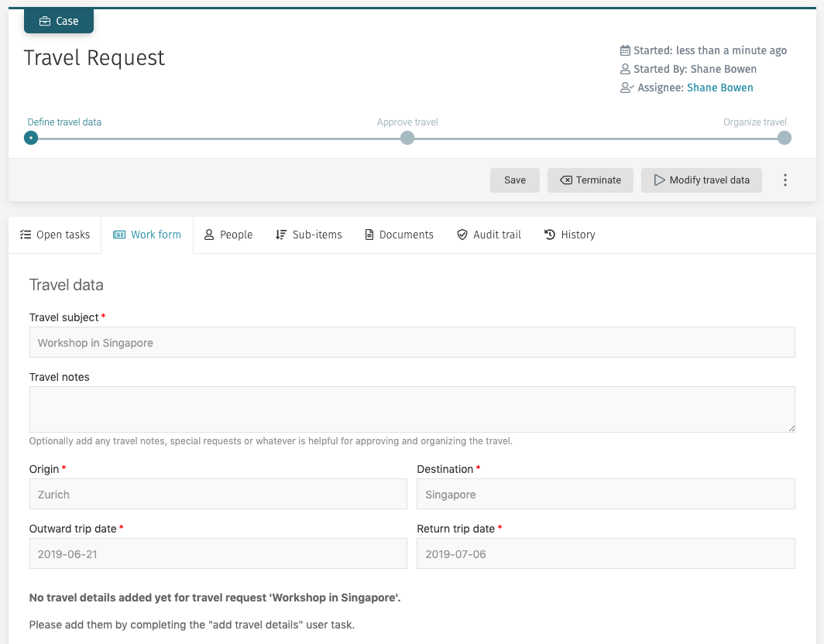Click the Terminate button
Screen dimensions: 824x644
(590, 180)
